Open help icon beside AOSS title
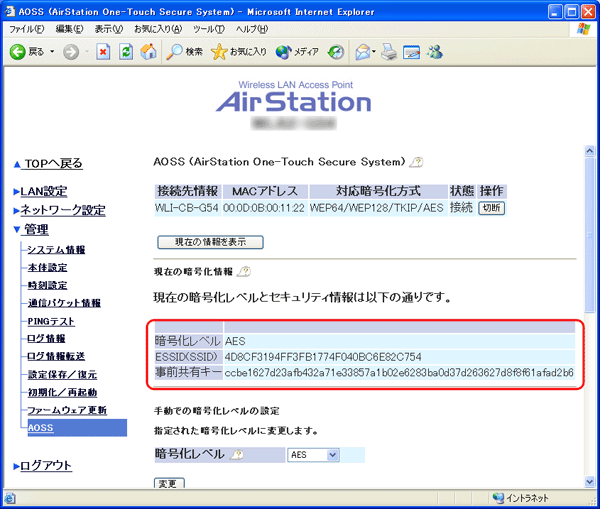Viewport: 600px width, 509px height. 416,162
